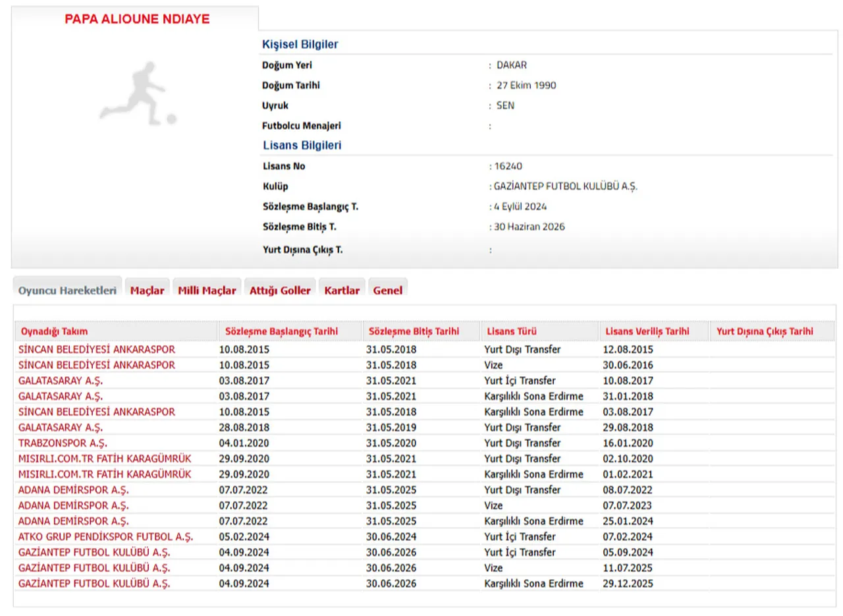The height and width of the screenshot is (616, 843).
Task: Switch to the Kartlar tab
Action: point(342,291)
